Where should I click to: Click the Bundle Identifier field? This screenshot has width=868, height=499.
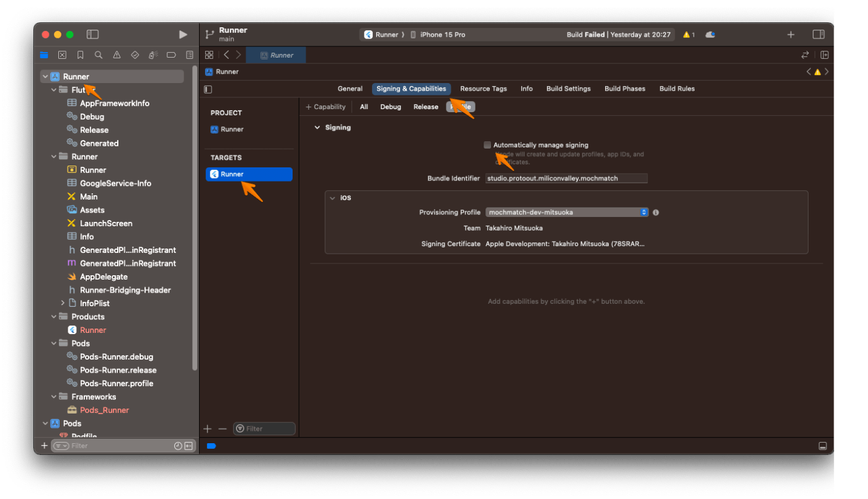coord(567,179)
